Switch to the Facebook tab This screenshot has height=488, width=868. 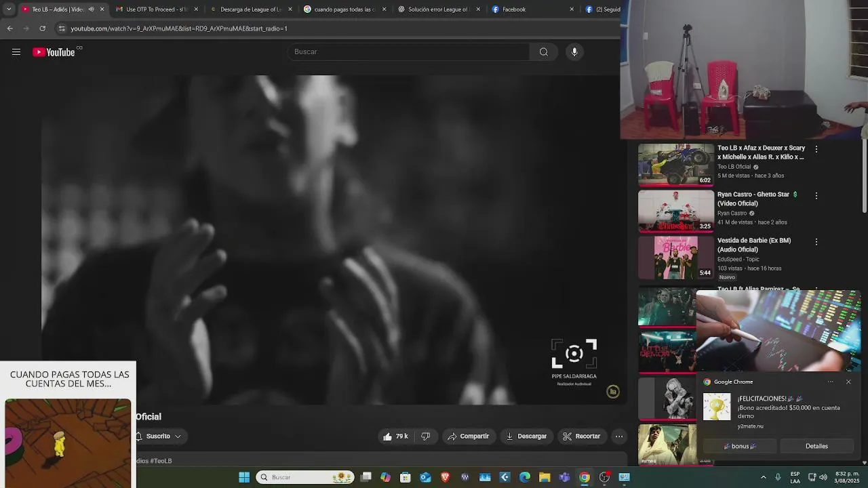coord(532,9)
